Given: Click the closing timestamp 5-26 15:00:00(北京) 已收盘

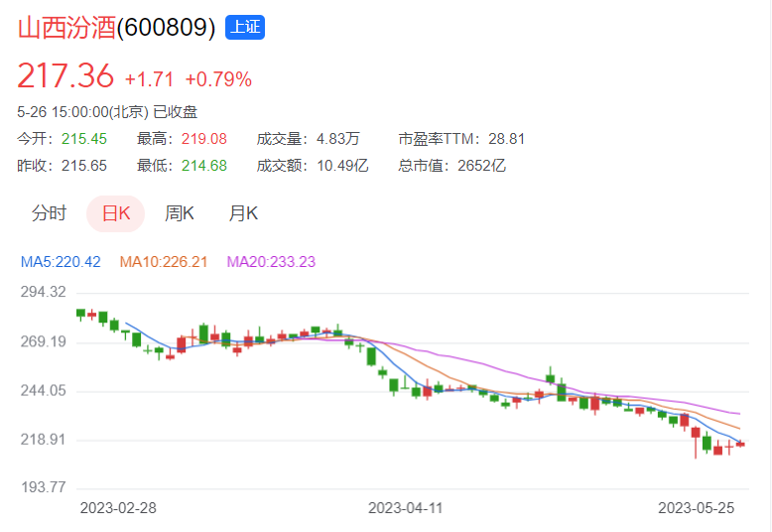Looking at the screenshot, I should point(107,112).
